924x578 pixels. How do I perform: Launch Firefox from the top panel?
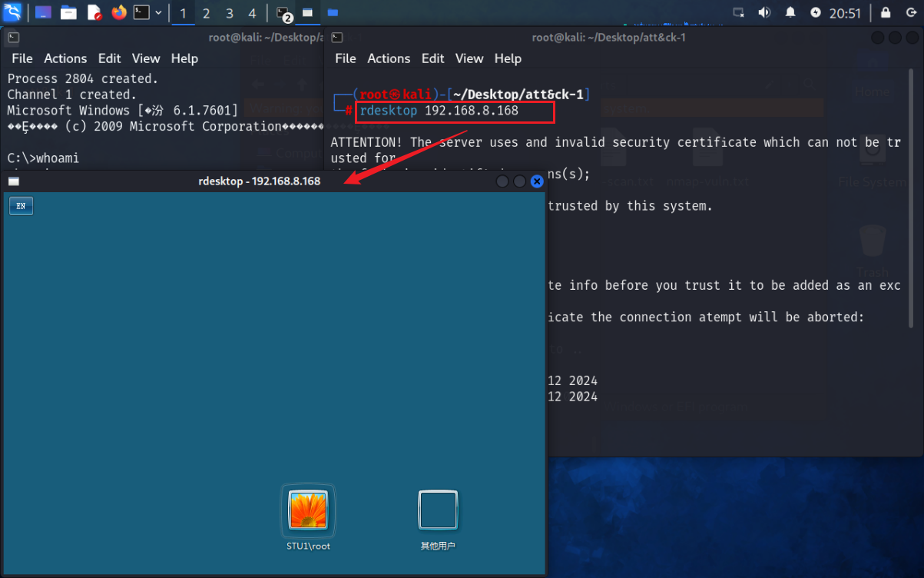(118, 12)
